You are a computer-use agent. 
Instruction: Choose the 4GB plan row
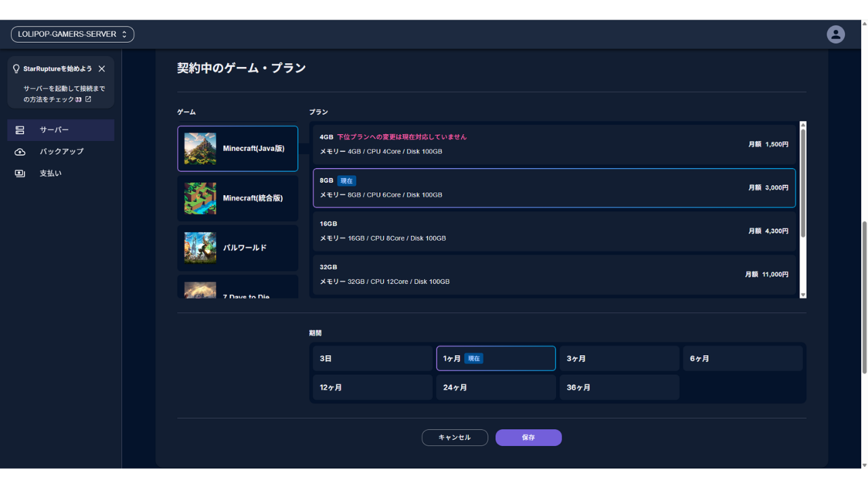(554, 144)
